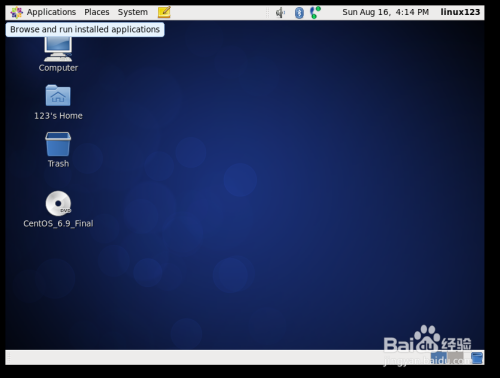Click the CentOS logo beside Applications
Screen dimensions: 500x378
point(16,13)
